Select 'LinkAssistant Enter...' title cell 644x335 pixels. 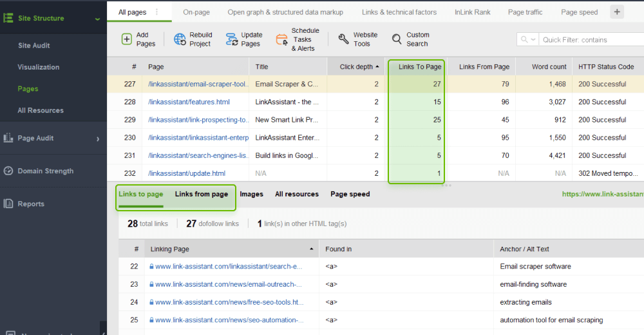pyautogui.click(x=287, y=138)
